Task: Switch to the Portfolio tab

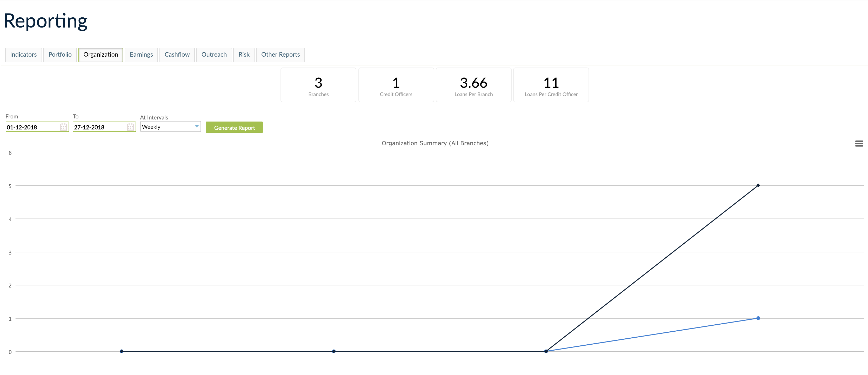Action: pos(60,55)
